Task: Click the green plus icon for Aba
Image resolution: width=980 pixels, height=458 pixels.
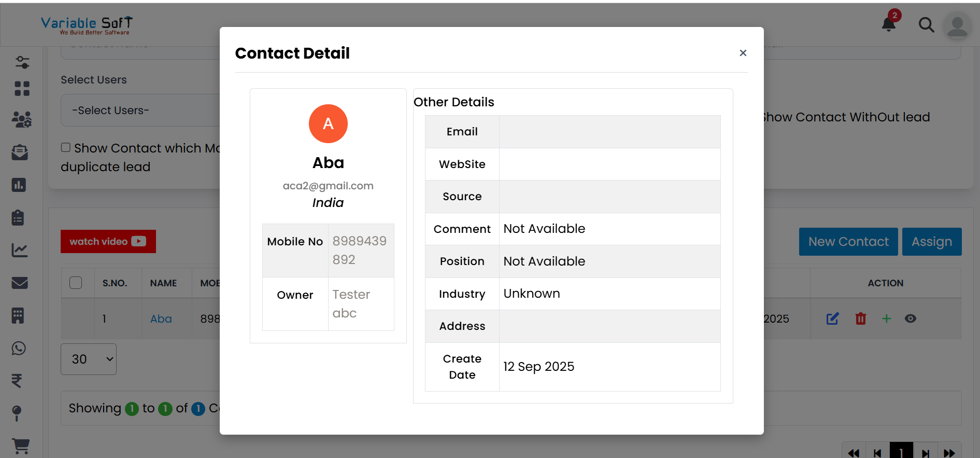Action: pos(887,318)
